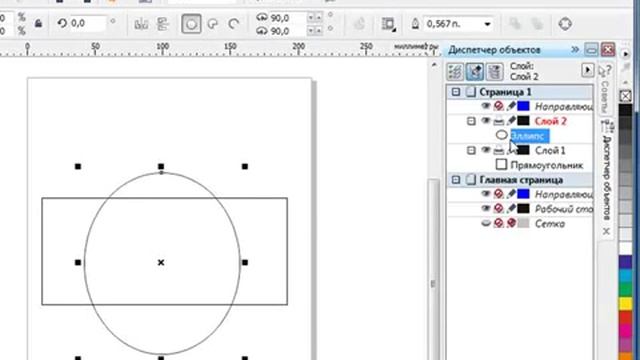Toggle visibility eye of Рабочий стол layer

click(x=486, y=209)
